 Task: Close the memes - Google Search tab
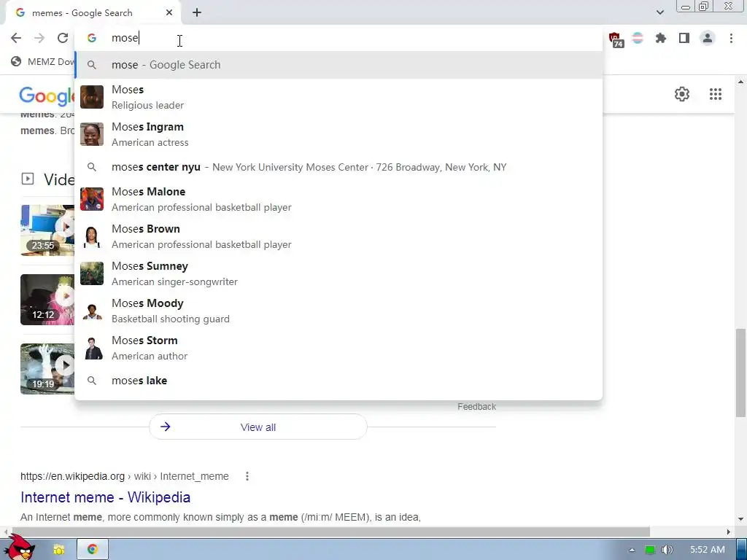coord(169,13)
